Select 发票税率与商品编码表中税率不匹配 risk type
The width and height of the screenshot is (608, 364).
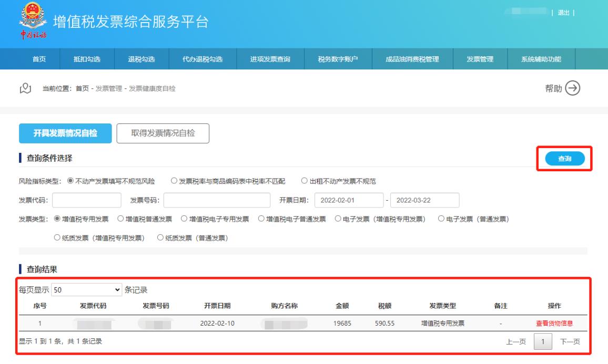175,181
